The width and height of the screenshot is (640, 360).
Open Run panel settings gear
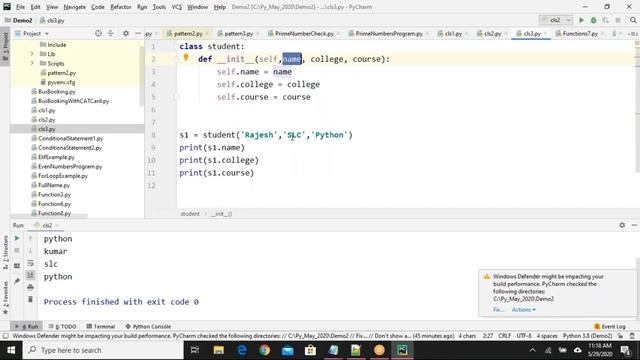(622, 225)
